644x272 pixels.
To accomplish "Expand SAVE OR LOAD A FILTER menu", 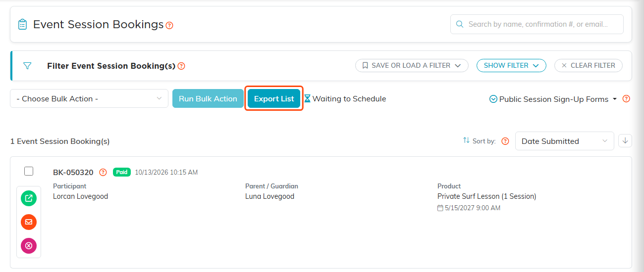I will 412,65.
